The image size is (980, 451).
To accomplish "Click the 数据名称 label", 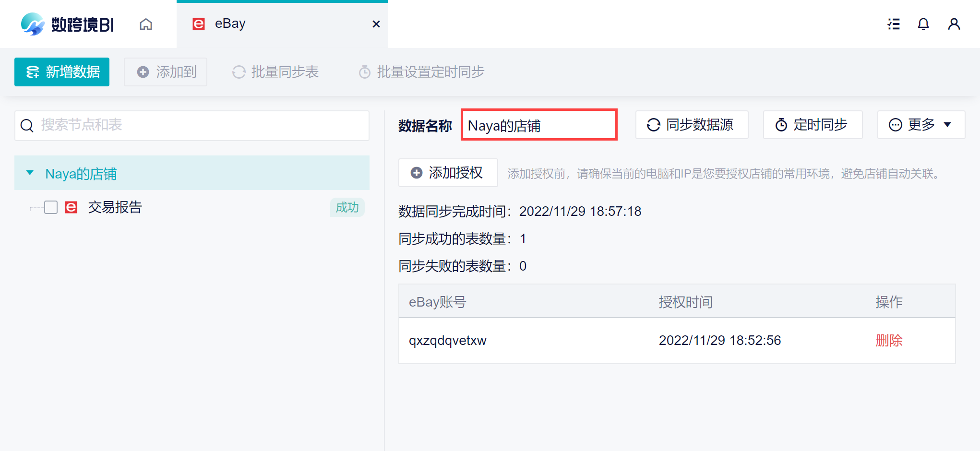I will (425, 126).
